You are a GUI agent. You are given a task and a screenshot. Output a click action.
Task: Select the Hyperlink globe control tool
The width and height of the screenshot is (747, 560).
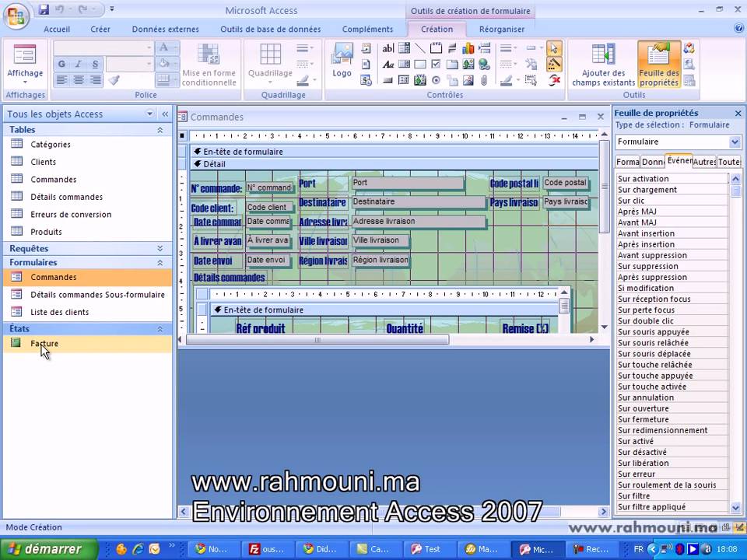pyautogui.click(x=484, y=65)
